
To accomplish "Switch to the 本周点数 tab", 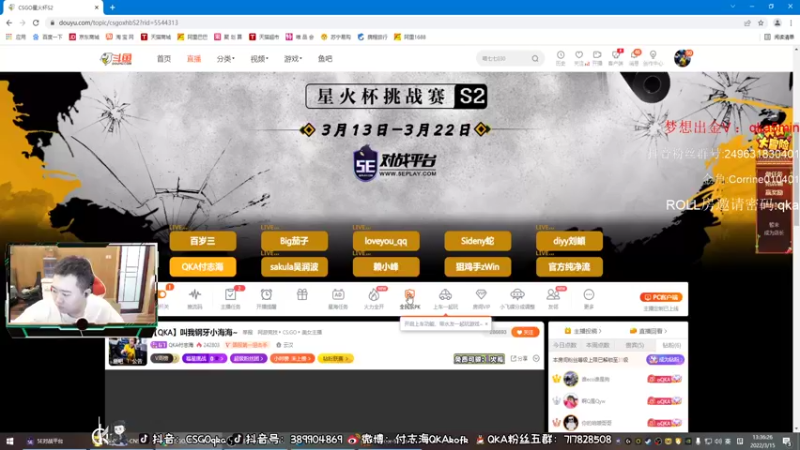I will tap(598, 345).
